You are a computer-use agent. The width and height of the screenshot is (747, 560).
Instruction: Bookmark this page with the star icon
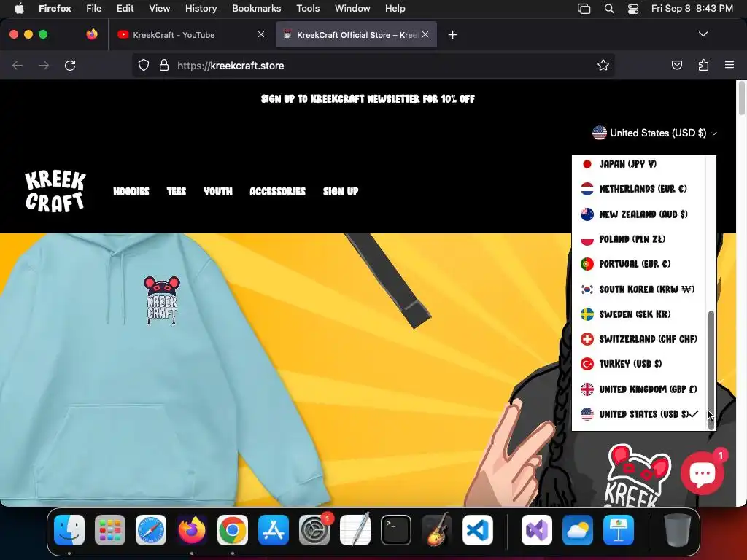pyautogui.click(x=603, y=65)
